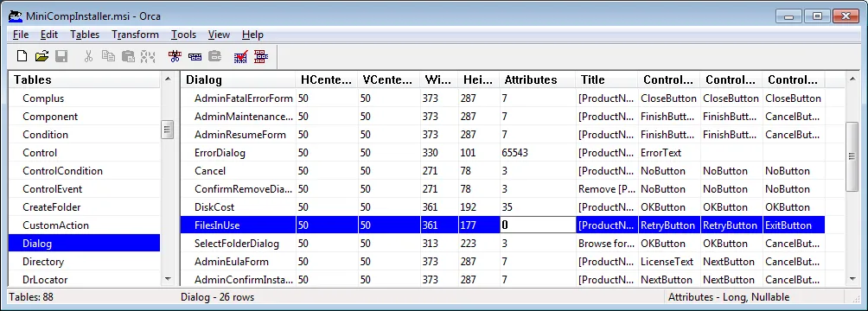Click the red and blue tables toolbar icon

coord(261,56)
